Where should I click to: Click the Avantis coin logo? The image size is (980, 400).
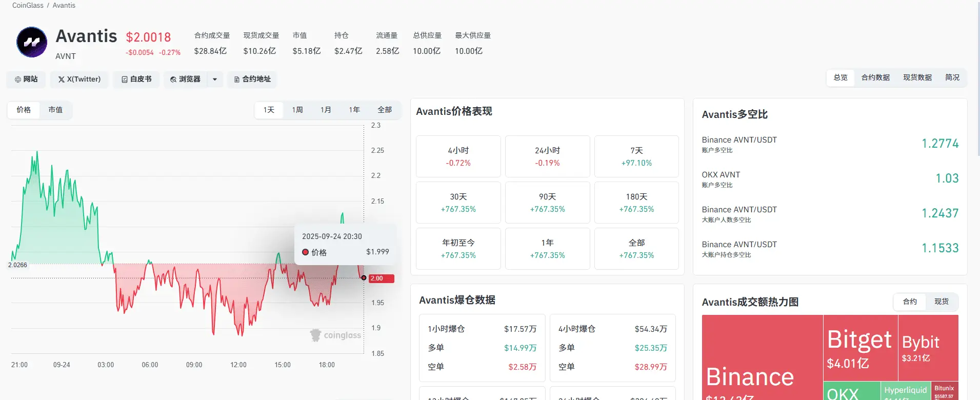click(x=32, y=42)
